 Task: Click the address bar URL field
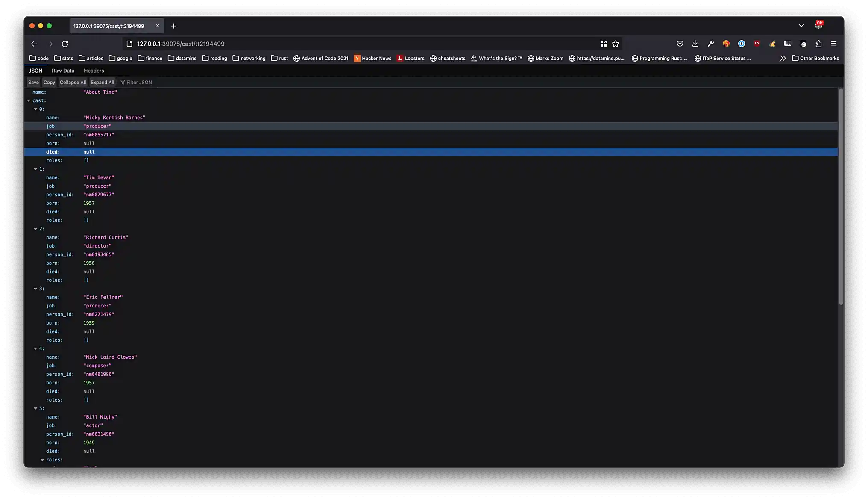(x=181, y=43)
